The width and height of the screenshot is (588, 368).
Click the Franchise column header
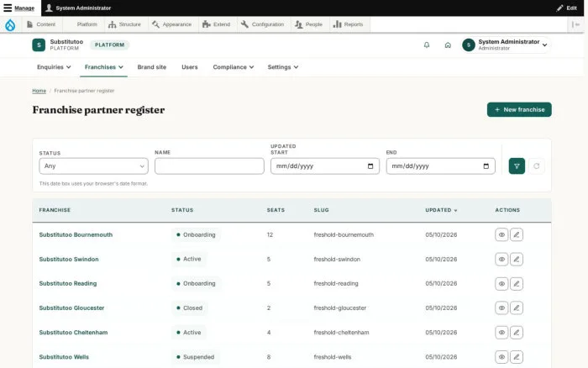pos(55,210)
